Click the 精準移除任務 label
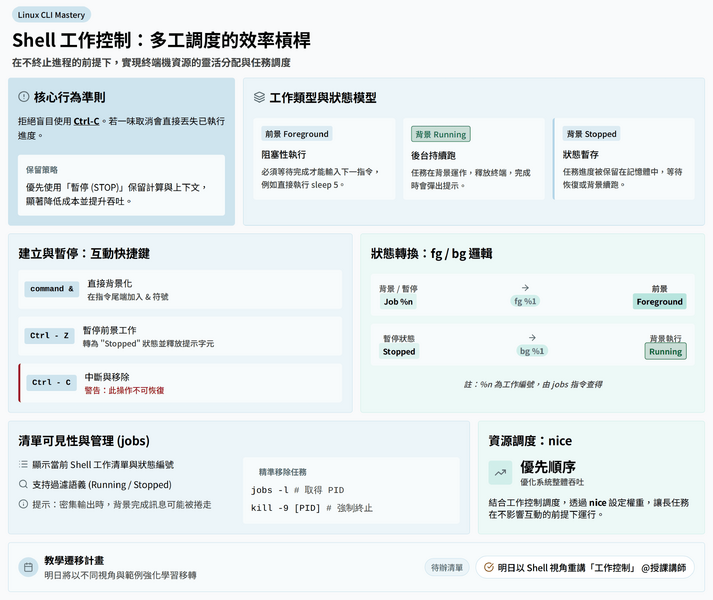 282,472
